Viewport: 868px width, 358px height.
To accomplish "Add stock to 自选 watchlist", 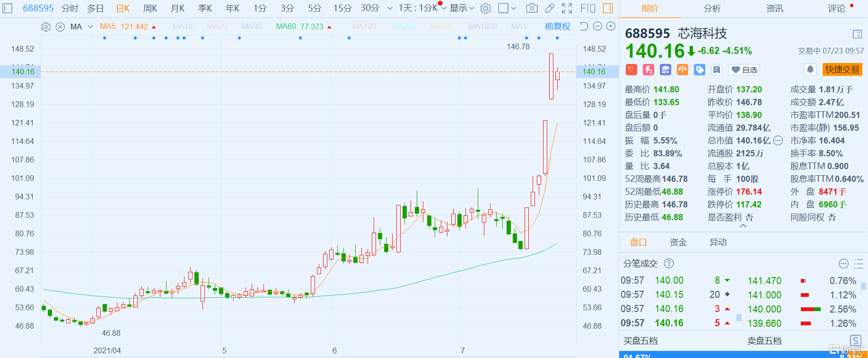I will pos(744,70).
